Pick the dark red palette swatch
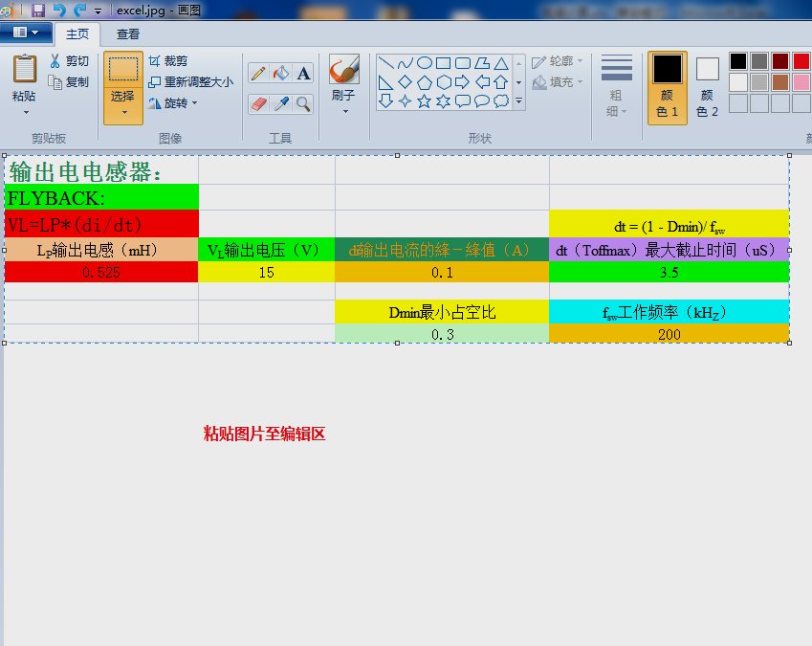This screenshot has width=812, height=646. 780,61
